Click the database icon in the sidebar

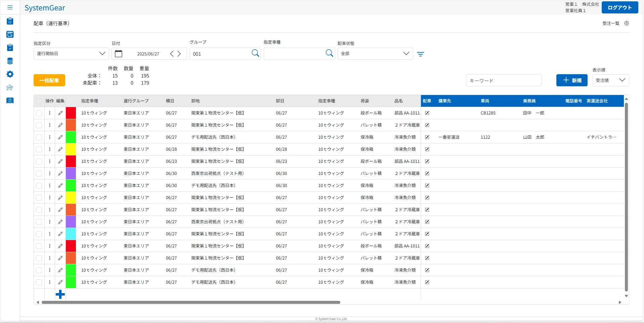(x=10, y=61)
